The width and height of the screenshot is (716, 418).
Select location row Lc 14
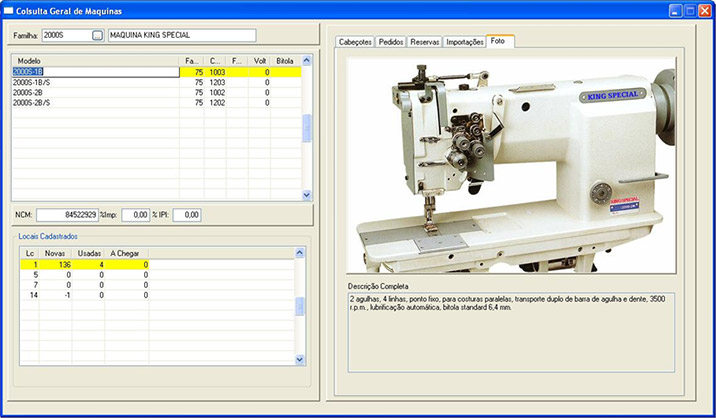(x=84, y=295)
